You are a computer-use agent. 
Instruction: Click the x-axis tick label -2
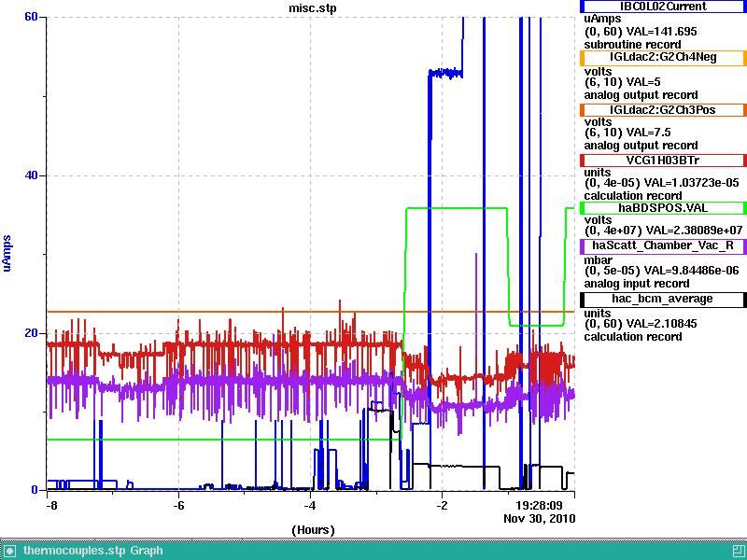point(442,506)
